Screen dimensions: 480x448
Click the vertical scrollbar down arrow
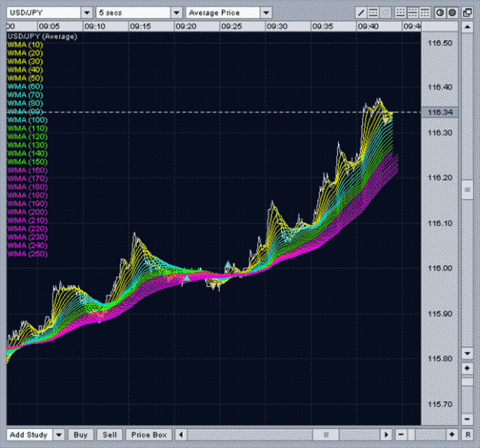(467, 353)
